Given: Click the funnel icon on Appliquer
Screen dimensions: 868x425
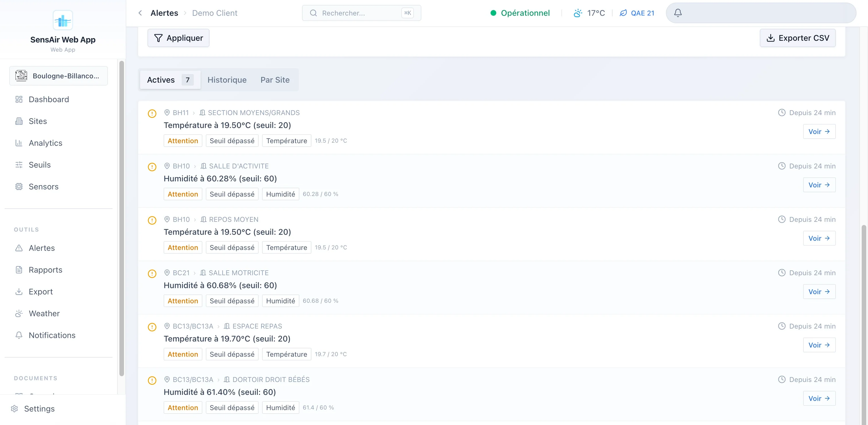Looking at the screenshot, I should [x=158, y=38].
